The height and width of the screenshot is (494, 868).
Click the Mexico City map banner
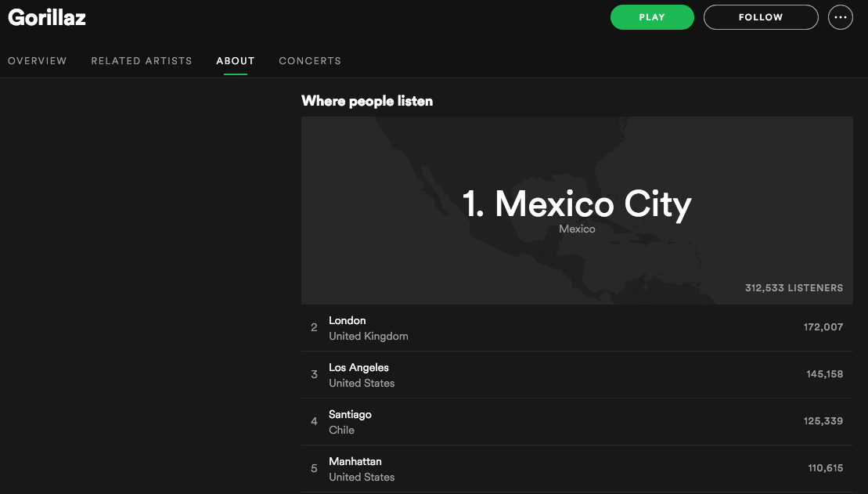[x=577, y=211]
